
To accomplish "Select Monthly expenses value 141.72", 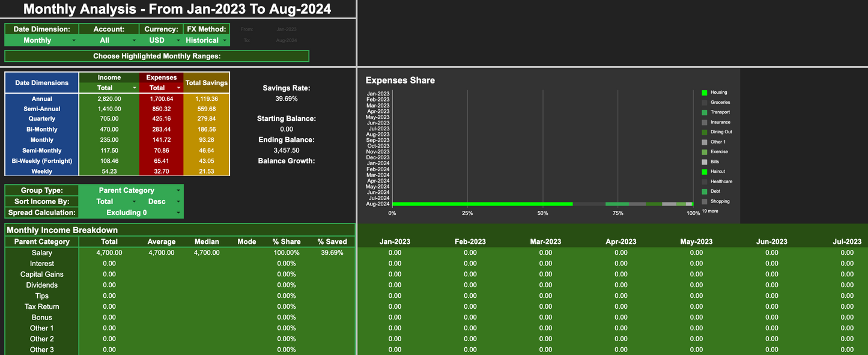I will click(x=161, y=140).
